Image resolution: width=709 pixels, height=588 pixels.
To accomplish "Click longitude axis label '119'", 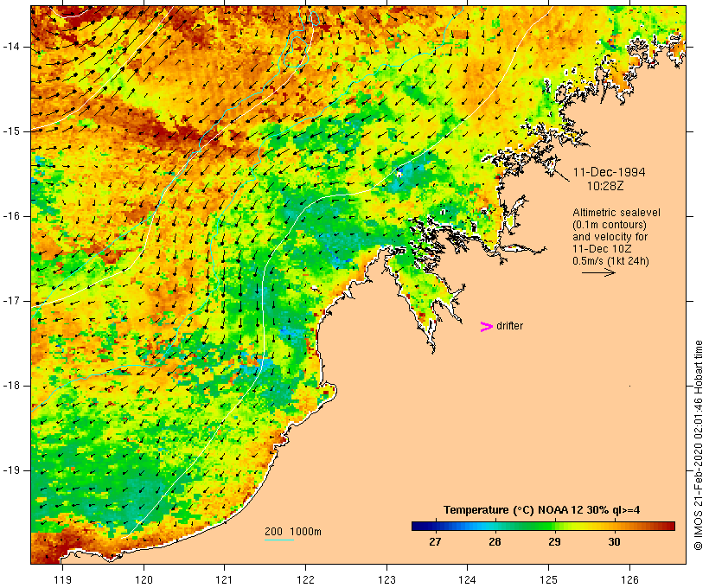I will 62,579.
